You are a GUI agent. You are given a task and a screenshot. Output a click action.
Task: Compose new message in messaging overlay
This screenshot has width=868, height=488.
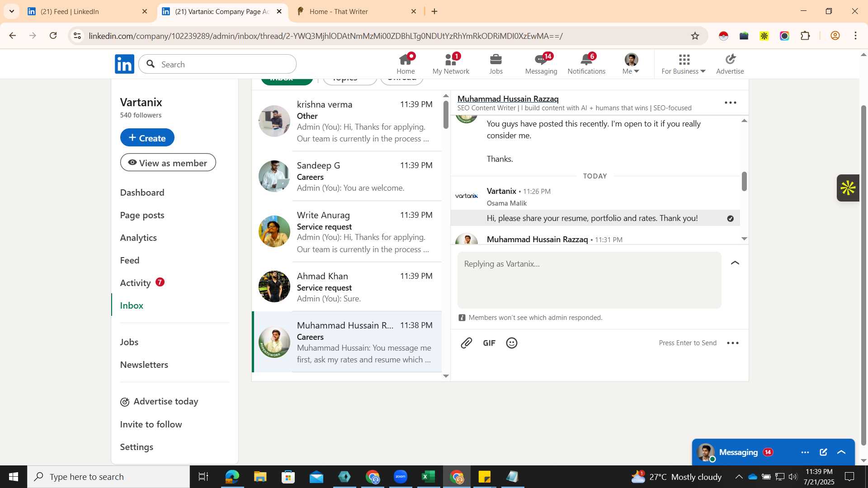(x=823, y=452)
